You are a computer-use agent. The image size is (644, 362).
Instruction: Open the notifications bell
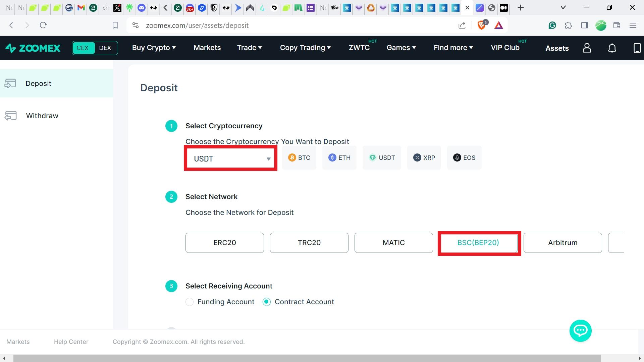612,48
